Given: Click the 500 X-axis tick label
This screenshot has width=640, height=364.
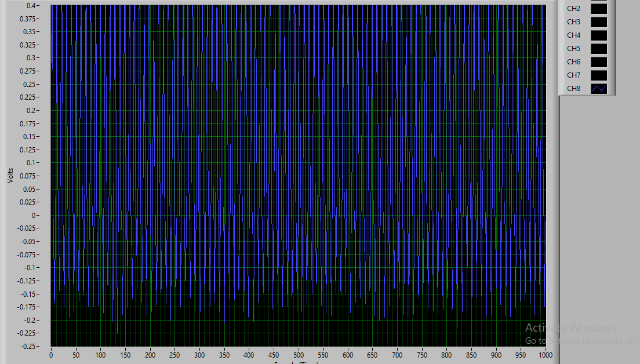Looking at the screenshot, I should pos(299,355).
